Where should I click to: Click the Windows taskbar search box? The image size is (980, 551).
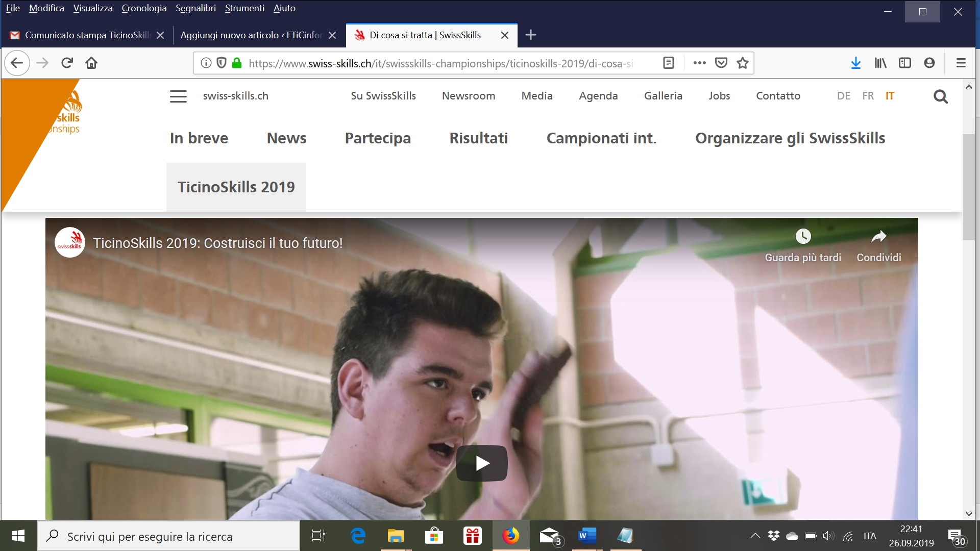point(168,536)
